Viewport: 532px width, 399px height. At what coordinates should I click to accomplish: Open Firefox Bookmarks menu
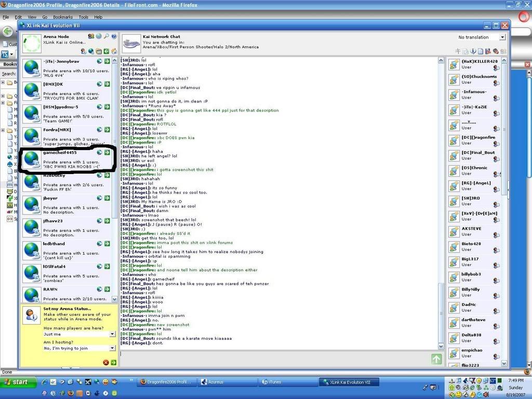point(63,17)
